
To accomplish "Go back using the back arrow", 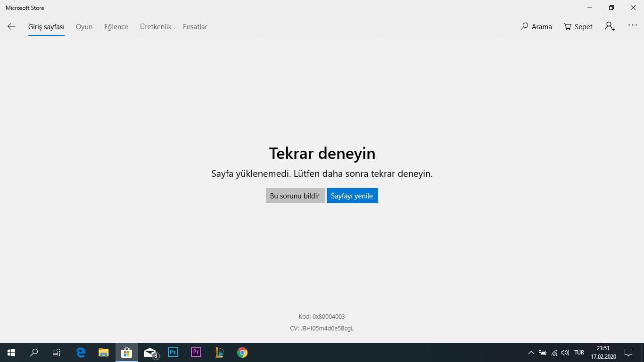I will (x=11, y=27).
